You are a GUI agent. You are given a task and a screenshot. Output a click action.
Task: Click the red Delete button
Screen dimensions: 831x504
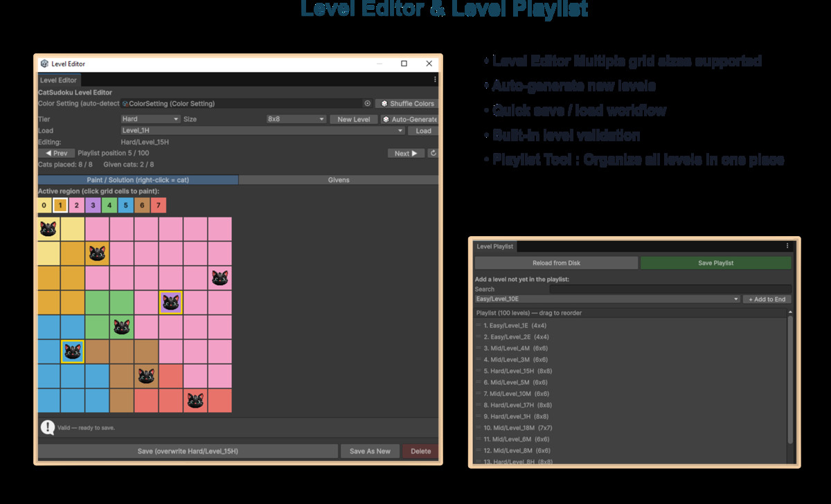coord(420,451)
